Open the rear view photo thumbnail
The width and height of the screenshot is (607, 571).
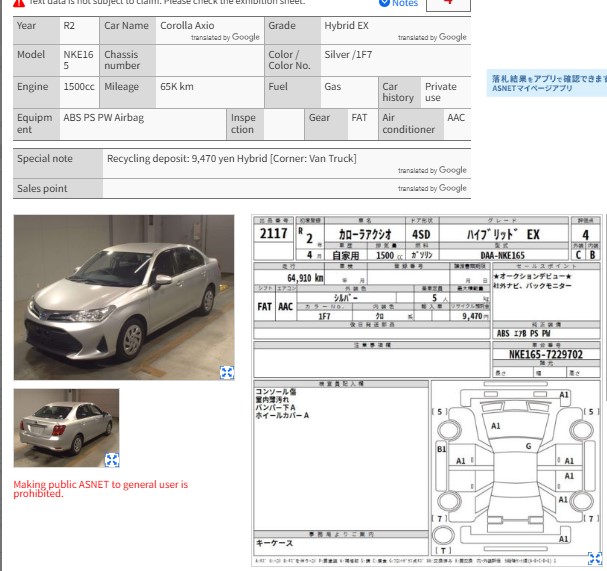coord(66,428)
